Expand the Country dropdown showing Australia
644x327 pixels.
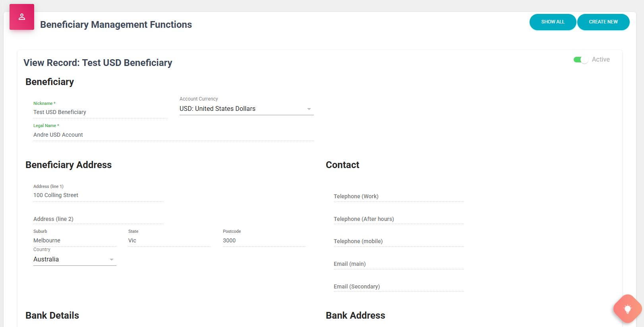click(74, 259)
